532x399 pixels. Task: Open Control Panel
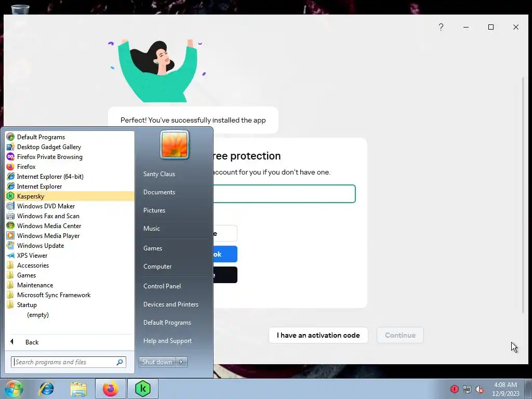click(x=162, y=286)
